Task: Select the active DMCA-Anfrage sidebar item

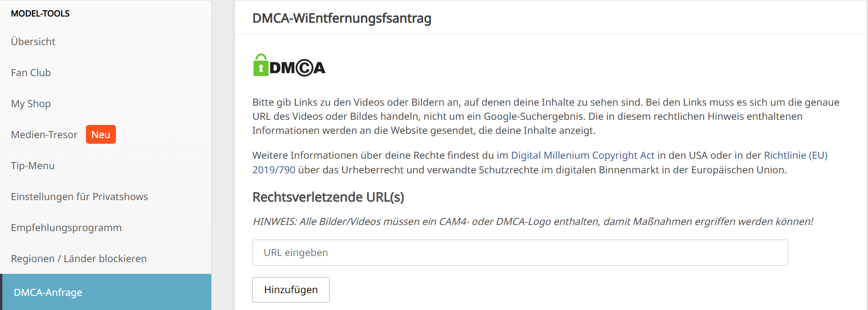Action: pyautogui.click(x=48, y=293)
